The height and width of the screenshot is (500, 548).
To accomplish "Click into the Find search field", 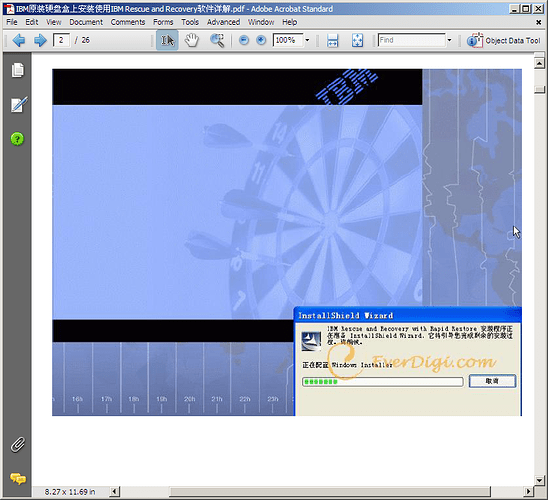I will coord(411,40).
